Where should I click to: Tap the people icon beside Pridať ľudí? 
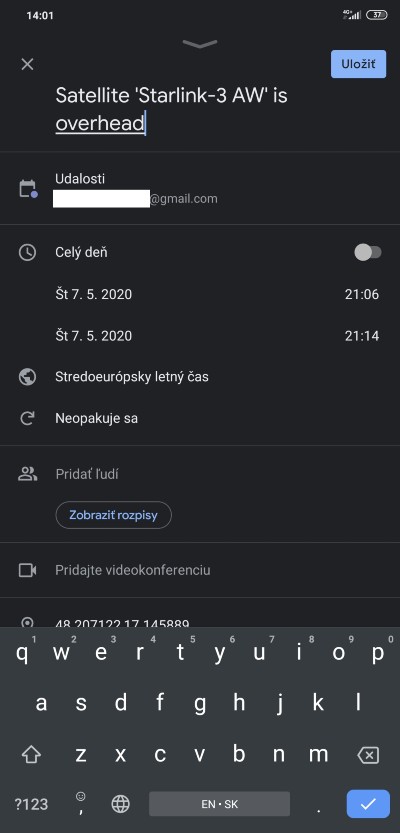[x=27, y=474]
